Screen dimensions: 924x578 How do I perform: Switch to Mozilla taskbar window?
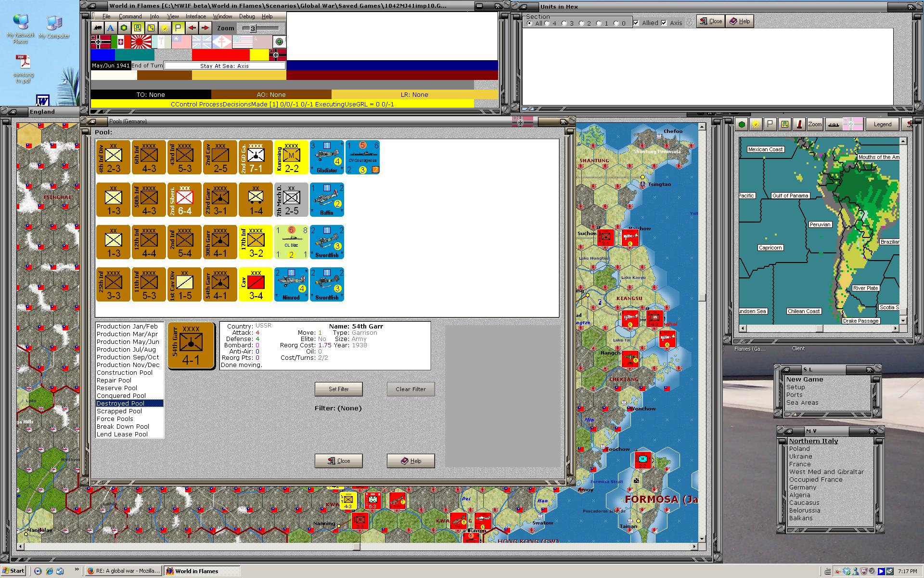(124, 571)
